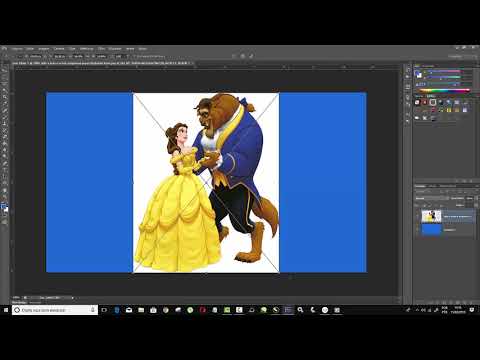Hide the Belle and Beast image layer

coord(417,216)
